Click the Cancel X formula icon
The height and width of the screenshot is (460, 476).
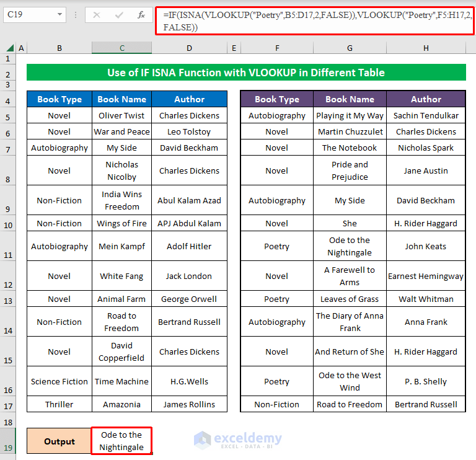pyautogui.click(x=97, y=15)
